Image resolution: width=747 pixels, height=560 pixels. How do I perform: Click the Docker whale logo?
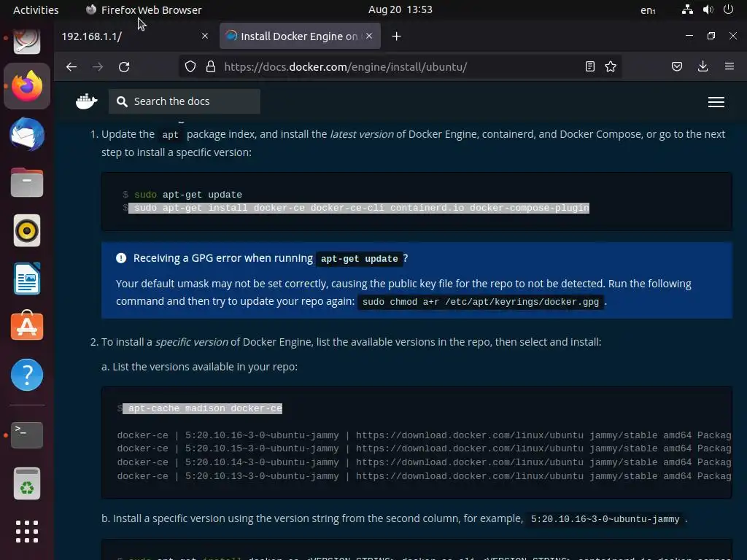(x=86, y=101)
